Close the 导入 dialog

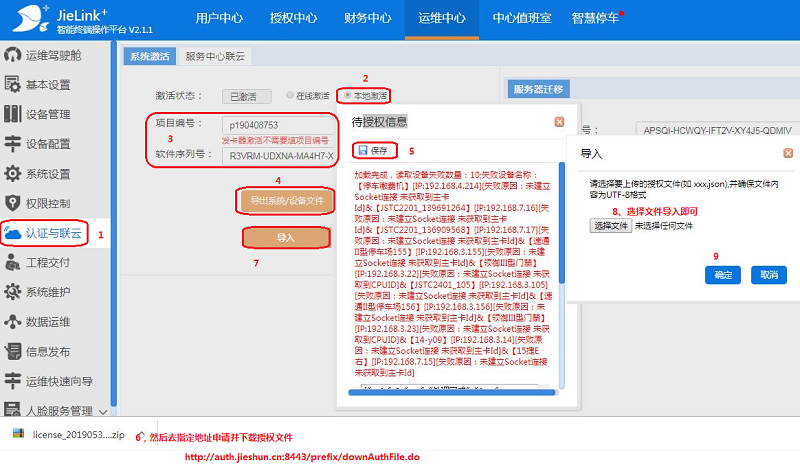click(x=788, y=153)
